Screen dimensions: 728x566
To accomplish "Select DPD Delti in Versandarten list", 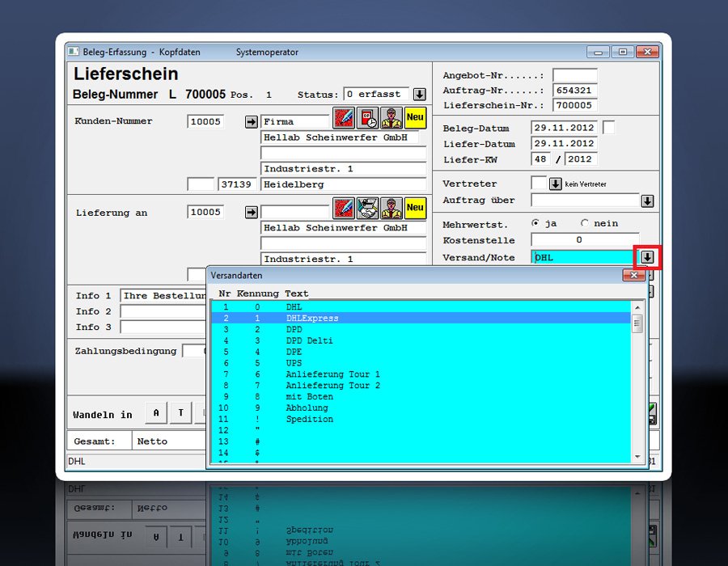I will coord(309,341).
